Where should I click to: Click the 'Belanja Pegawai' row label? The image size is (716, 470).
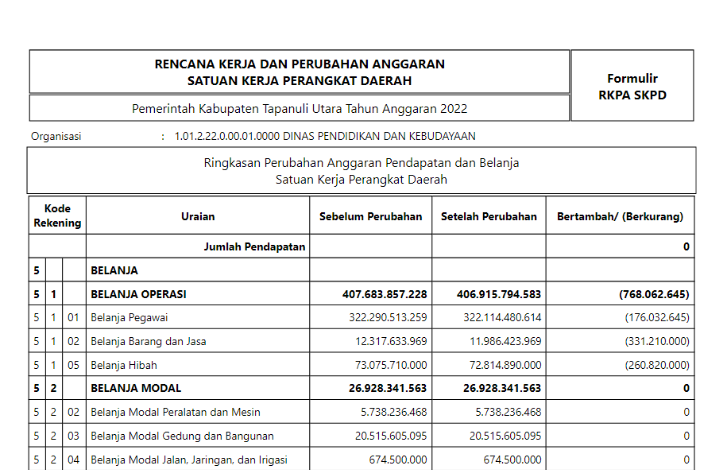coord(131,318)
